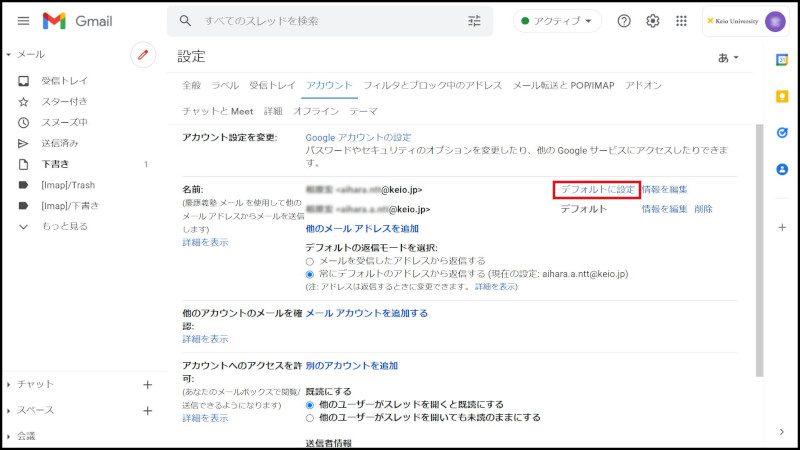The width and height of the screenshot is (800, 450).
Task: Select 常にデフォルトのアドレスから返信する radio option
Action: [310, 274]
